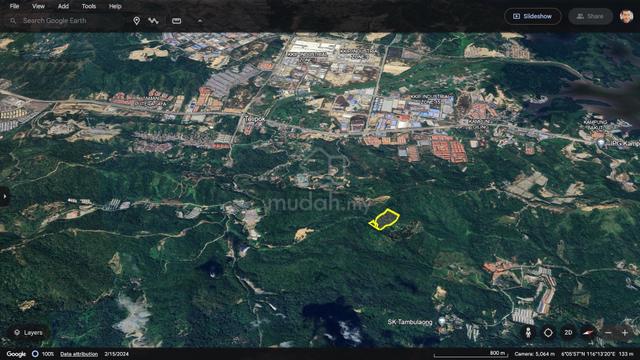
Task: Open the Help menu
Action: pyautogui.click(x=115, y=6)
